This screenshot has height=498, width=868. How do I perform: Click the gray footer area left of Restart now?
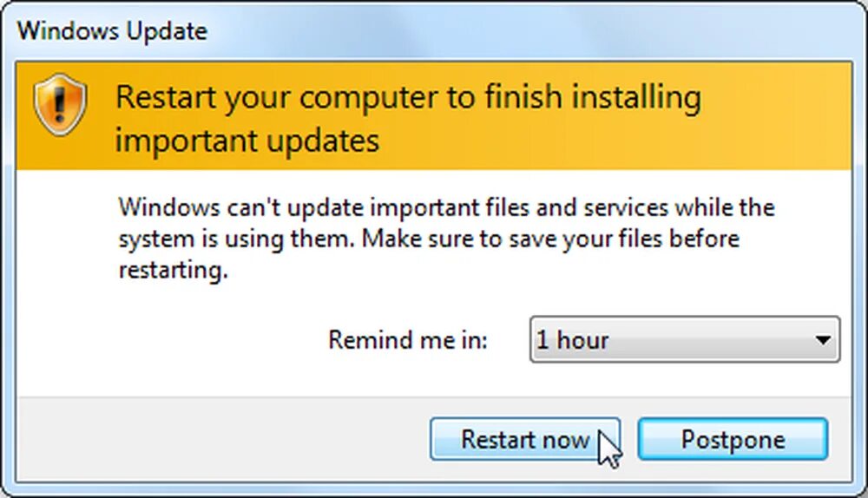click(217, 440)
